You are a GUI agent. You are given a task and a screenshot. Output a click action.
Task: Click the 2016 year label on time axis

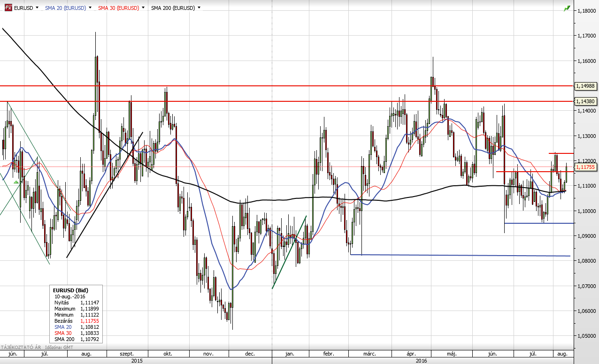[422, 361]
